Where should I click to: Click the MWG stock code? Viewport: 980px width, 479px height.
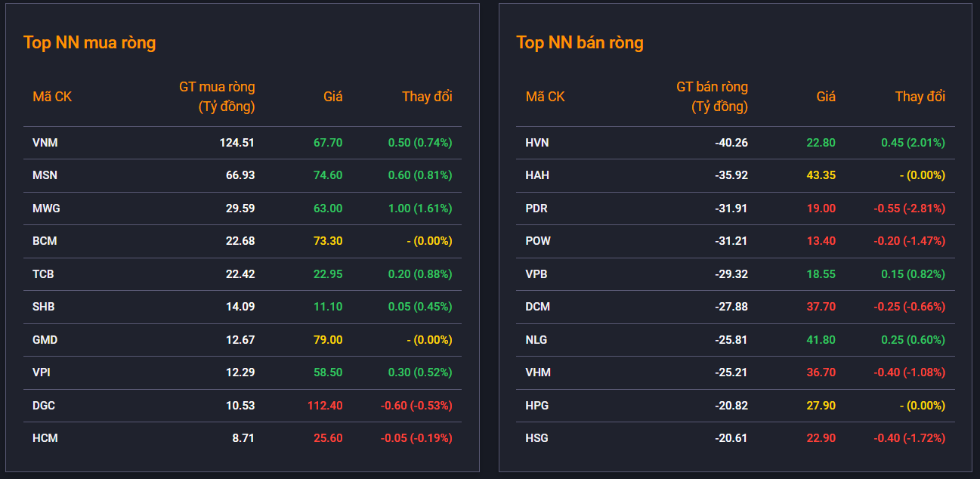46,208
